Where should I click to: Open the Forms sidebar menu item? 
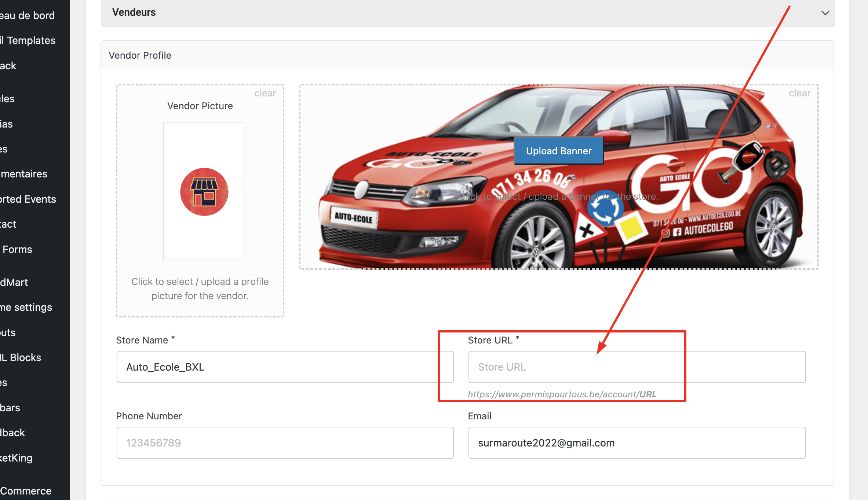(17, 249)
